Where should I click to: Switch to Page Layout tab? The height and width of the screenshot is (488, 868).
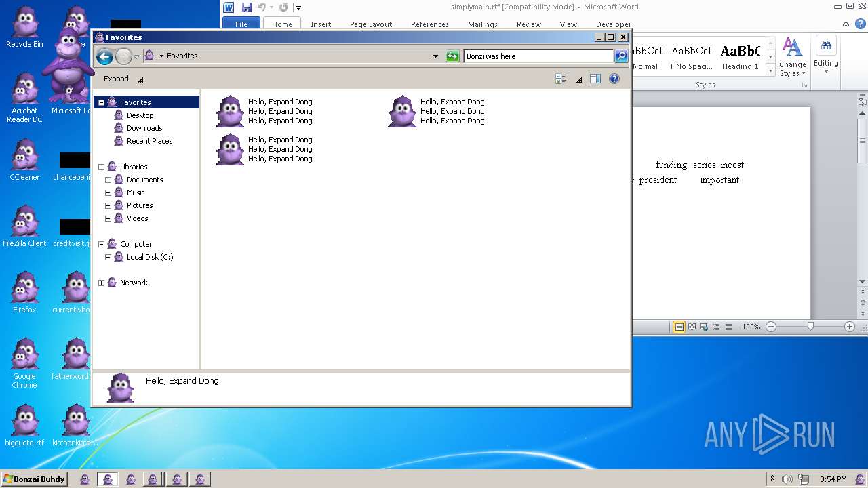click(x=371, y=24)
